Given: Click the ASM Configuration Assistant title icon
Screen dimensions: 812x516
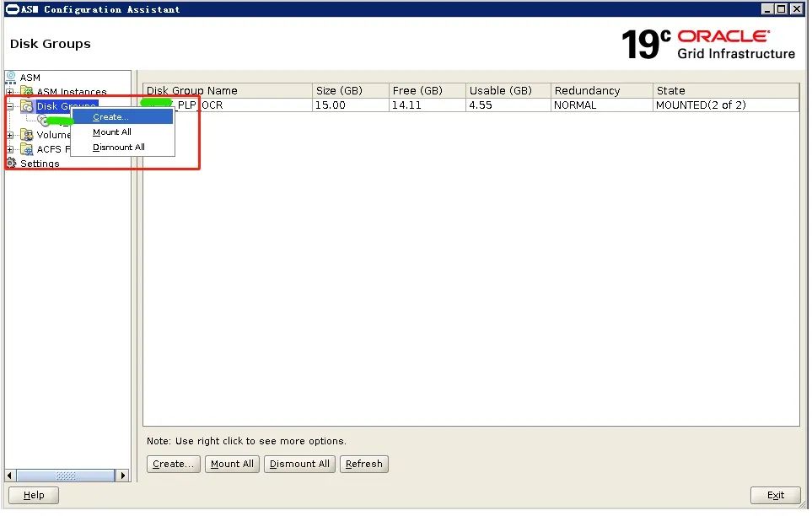Looking at the screenshot, I should click(13, 9).
